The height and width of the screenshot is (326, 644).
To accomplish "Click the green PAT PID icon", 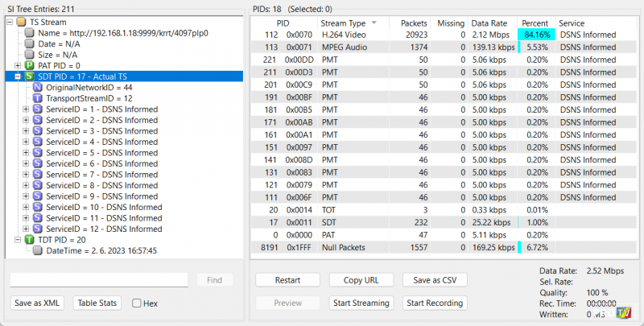I will coord(30,64).
